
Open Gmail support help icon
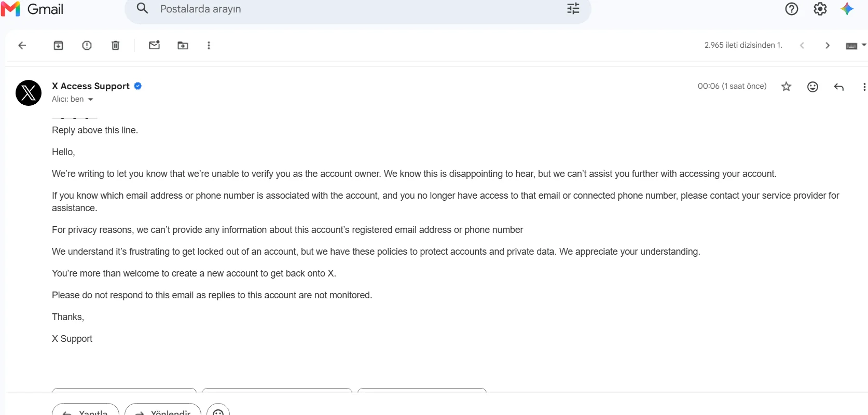click(792, 9)
